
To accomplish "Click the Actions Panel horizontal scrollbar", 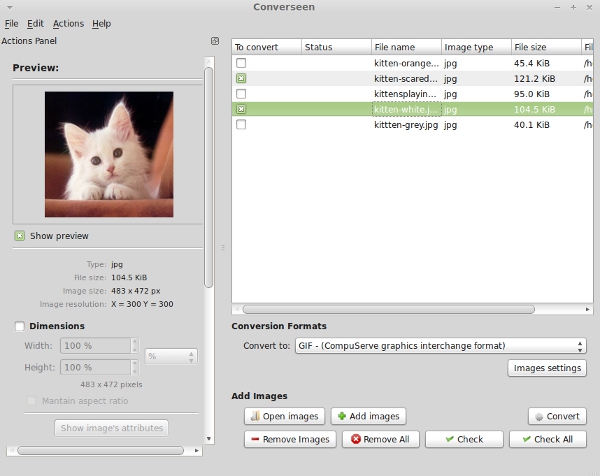I will coord(100,450).
